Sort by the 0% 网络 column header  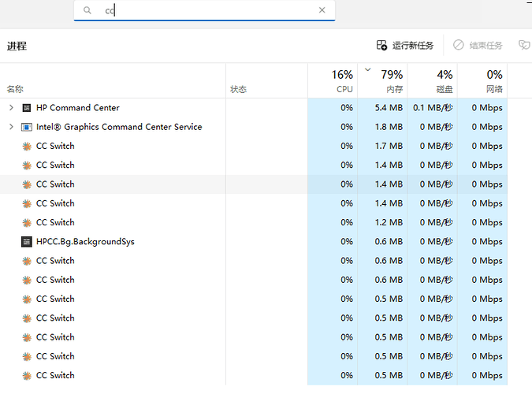coord(482,80)
